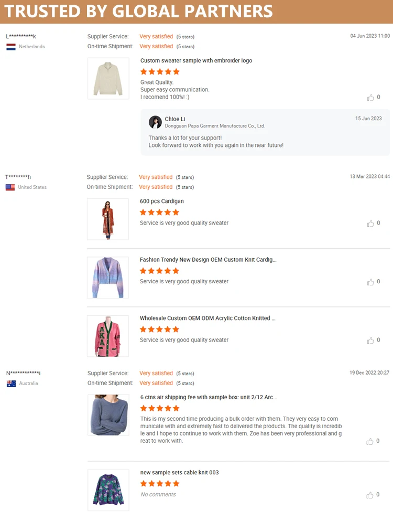This screenshot has width=393, height=532.
Task: Open the long orange cardigan thumbnail
Action: coord(108,219)
